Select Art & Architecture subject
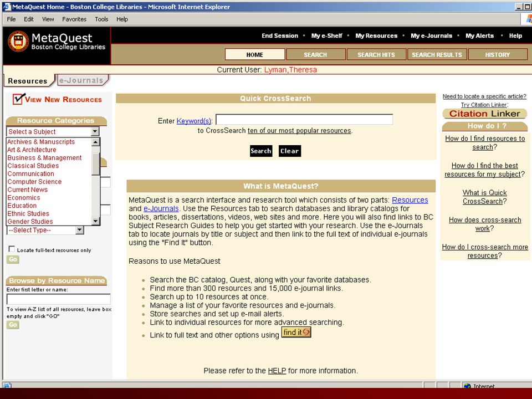532x399 pixels. (x=32, y=150)
